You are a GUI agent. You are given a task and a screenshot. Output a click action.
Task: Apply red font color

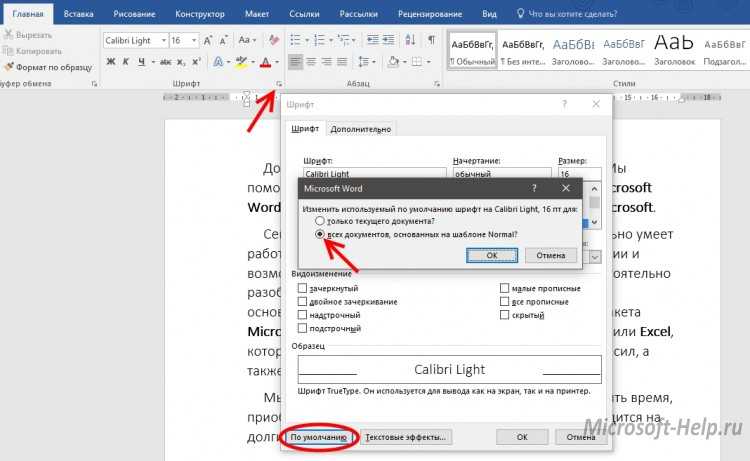[x=266, y=62]
